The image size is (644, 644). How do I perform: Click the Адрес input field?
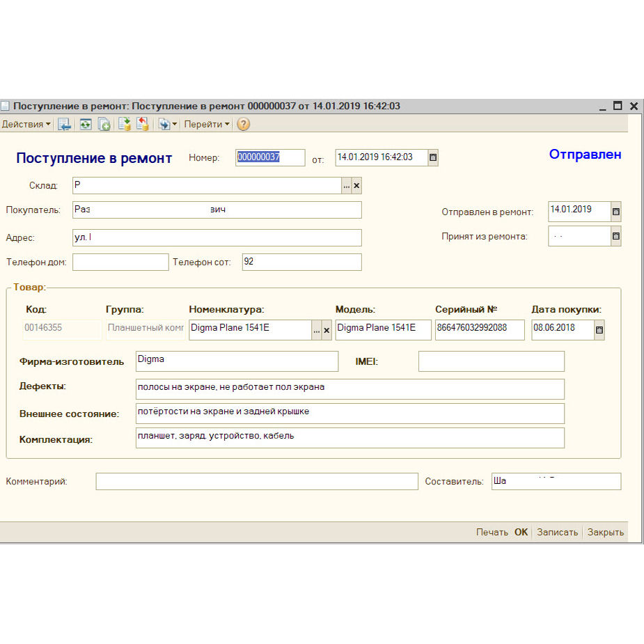click(x=217, y=238)
